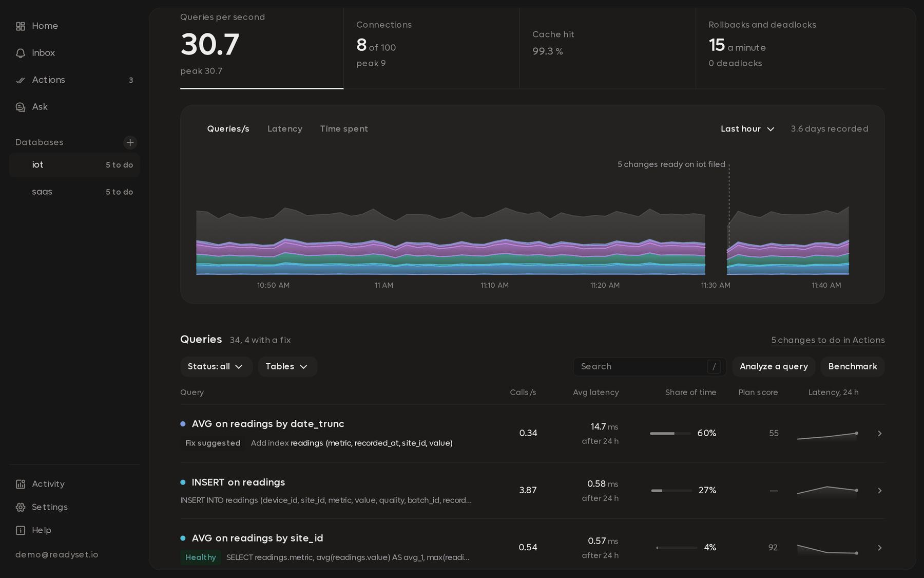This screenshot has width=924, height=578.
Task: Click the 3.6 days recorded text
Action: point(830,129)
